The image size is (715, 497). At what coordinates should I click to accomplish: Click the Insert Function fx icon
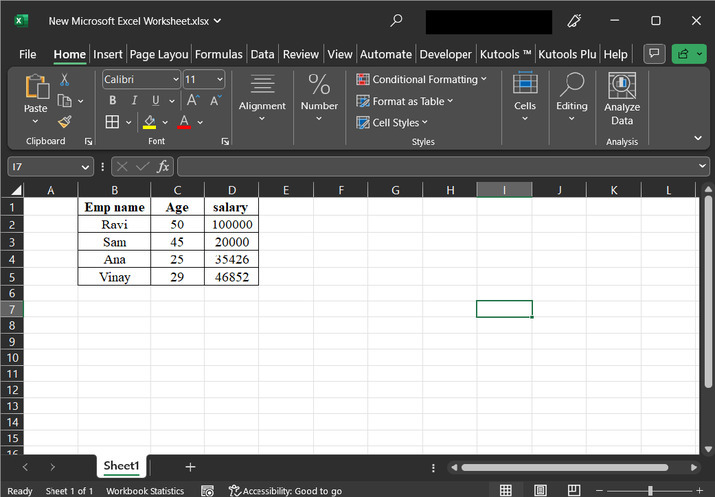pos(163,166)
